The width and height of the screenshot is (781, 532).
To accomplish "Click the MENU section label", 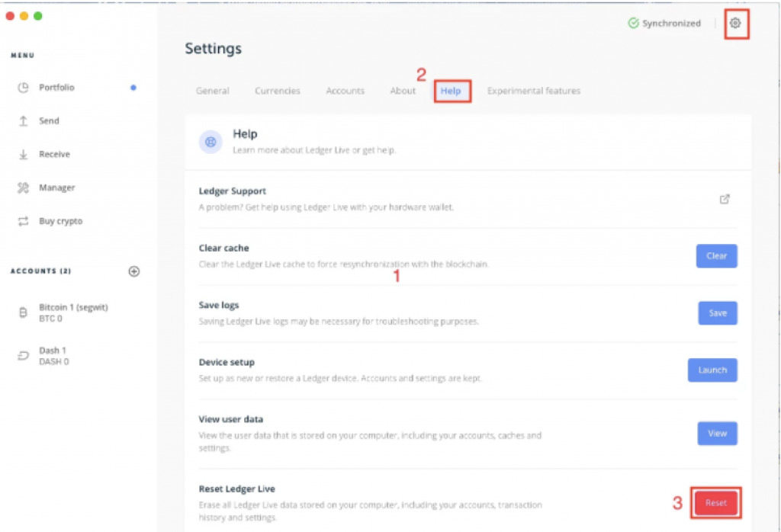I will click(x=23, y=55).
